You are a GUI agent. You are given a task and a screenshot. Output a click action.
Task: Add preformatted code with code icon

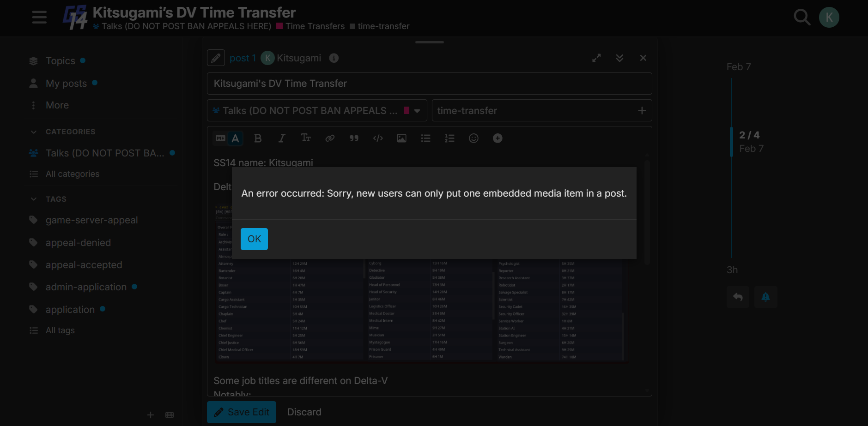tap(378, 138)
